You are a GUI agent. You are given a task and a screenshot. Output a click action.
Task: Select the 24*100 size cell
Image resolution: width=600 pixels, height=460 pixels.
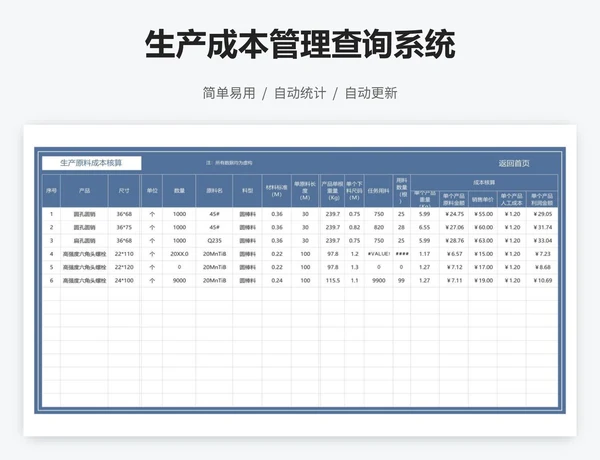pos(124,281)
